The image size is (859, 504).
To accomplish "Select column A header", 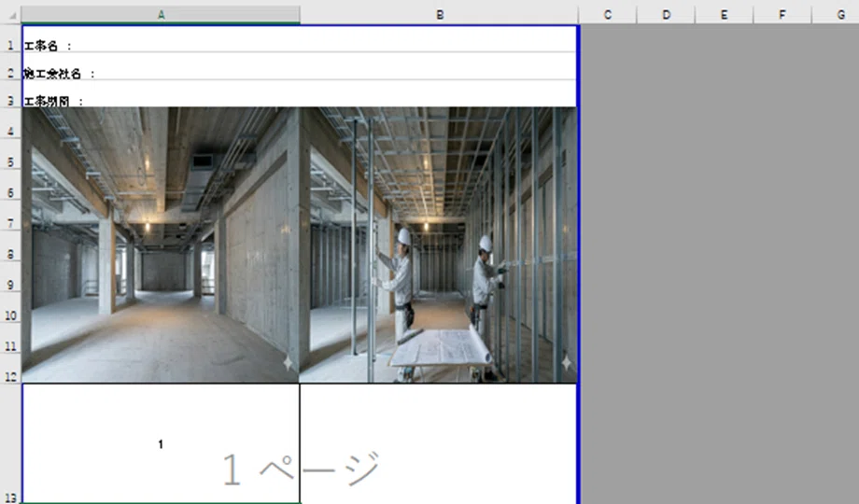I will pos(161,15).
